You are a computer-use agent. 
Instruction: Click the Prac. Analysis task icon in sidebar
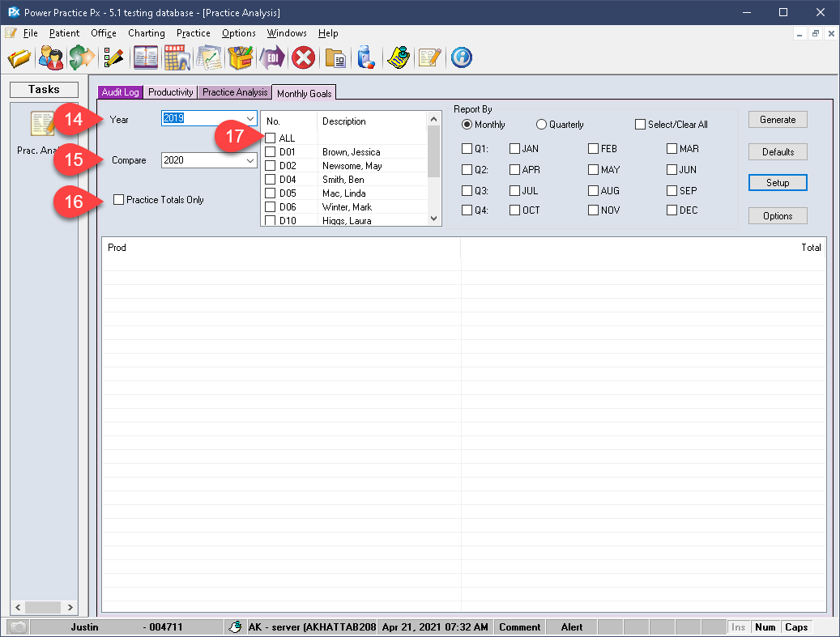[x=42, y=124]
